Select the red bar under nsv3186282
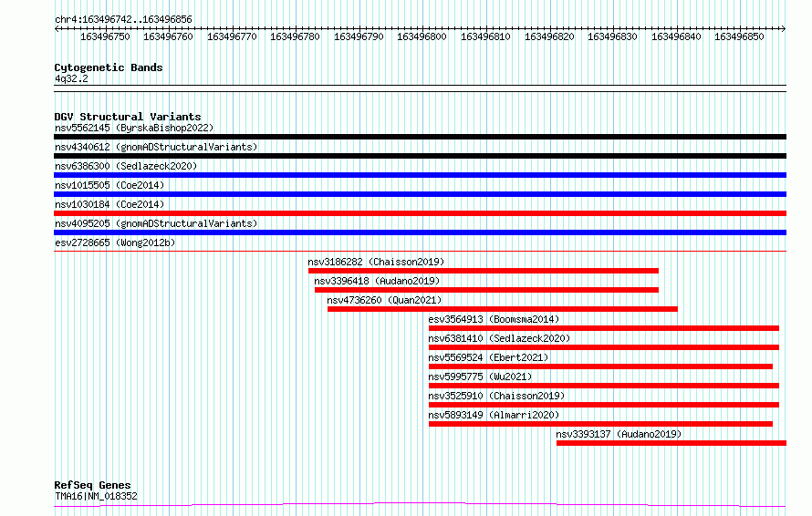The width and height of the screenshot is (812, 516). pos(484,271)
